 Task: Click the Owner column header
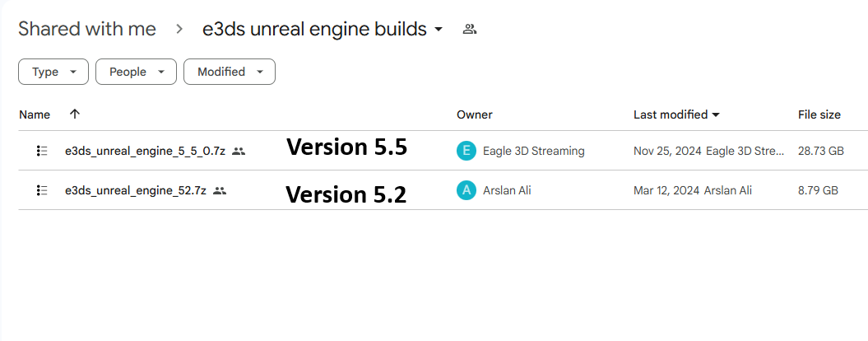(x=475, y=114)
